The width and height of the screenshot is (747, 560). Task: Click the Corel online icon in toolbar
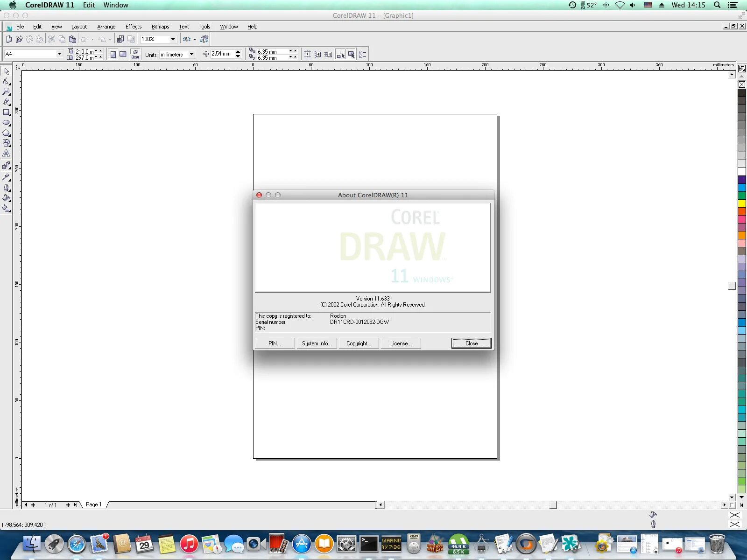click(204, 39)
